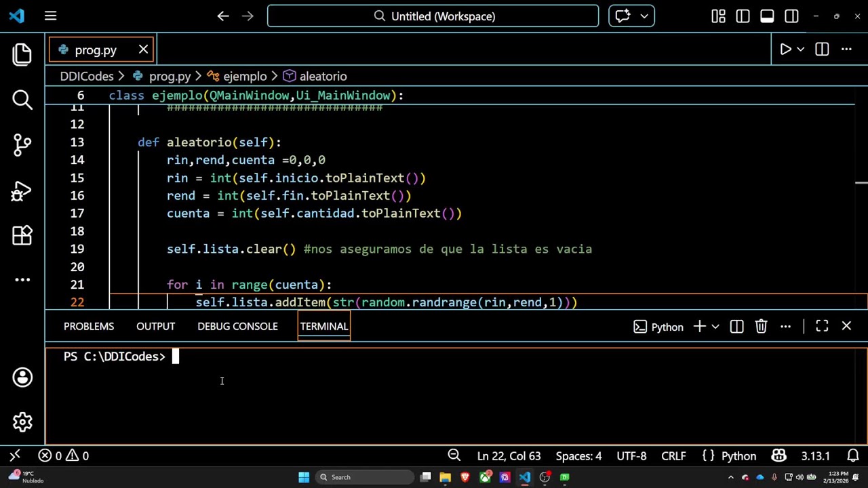Kill the terminal with trash icon
Image resolution: width=868 pixels, height=488 pixels.
point(761,327)
